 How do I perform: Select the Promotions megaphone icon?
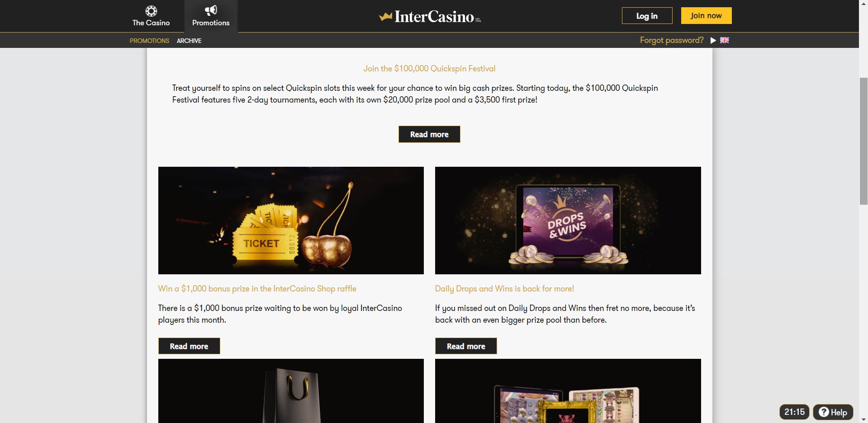[x=211, y=10]
